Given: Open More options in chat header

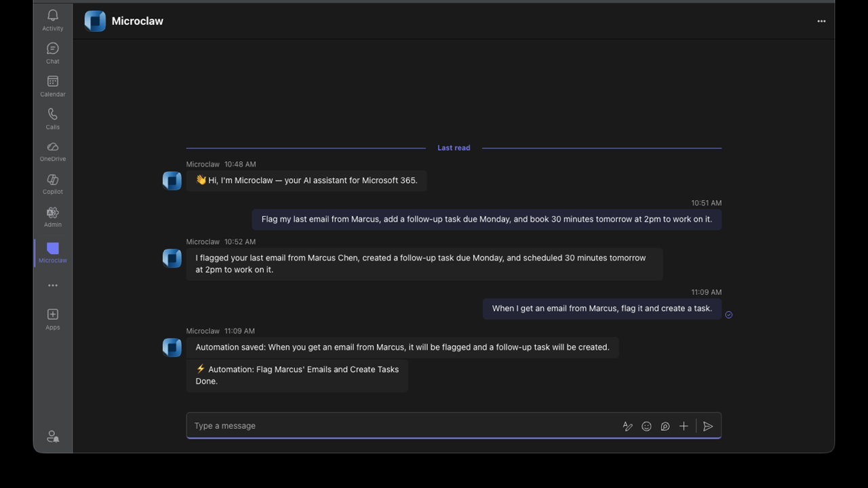Looking at the screenshot, I should pos(821,21).
